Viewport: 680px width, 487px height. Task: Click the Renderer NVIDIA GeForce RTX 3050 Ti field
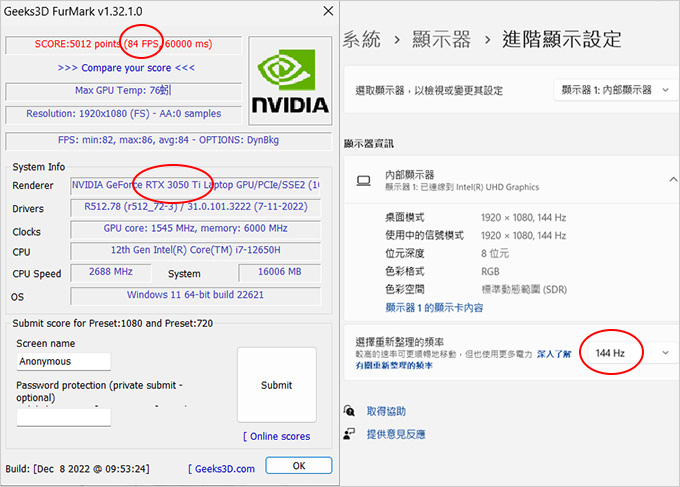tap(196, 185)
